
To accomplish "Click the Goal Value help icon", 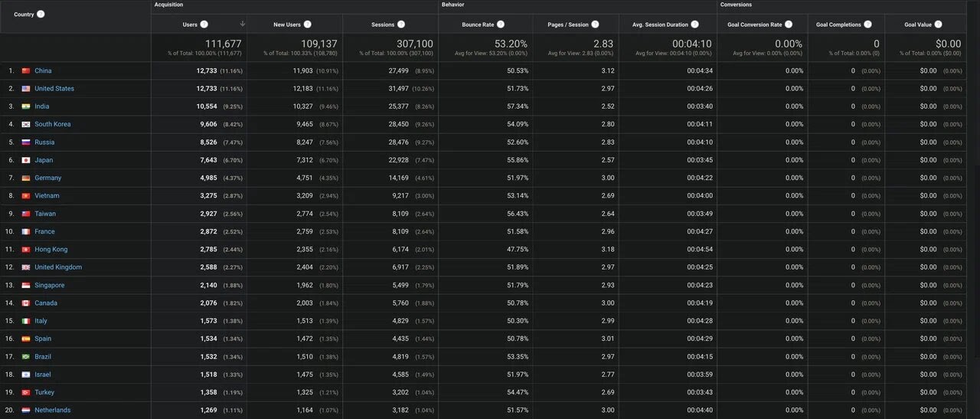I will click(938, 25).
